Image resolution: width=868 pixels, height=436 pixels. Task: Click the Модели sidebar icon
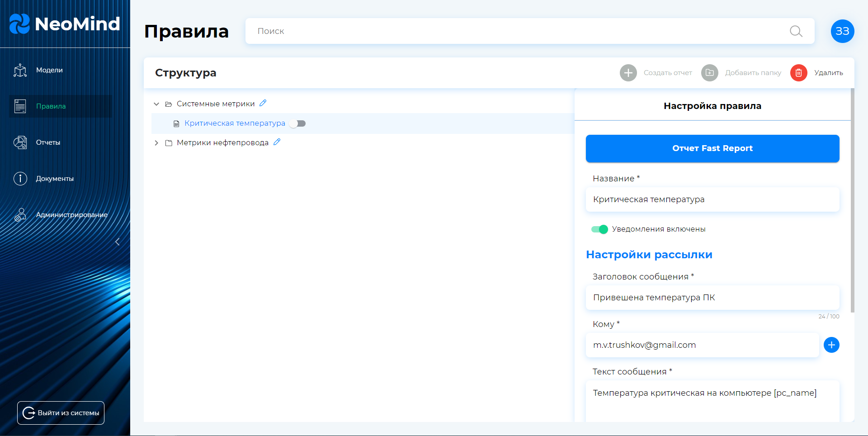20,70
